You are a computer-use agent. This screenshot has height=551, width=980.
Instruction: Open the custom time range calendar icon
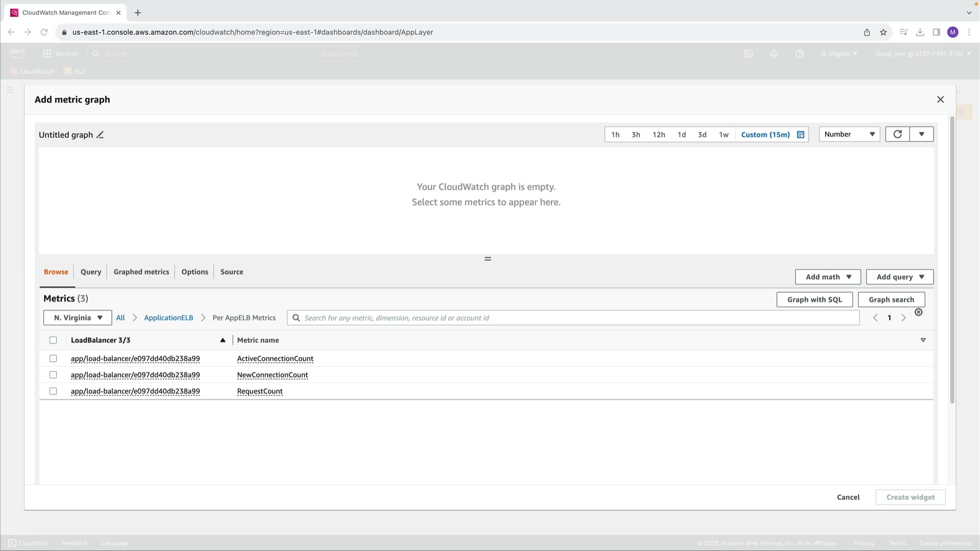click(800, 135)
